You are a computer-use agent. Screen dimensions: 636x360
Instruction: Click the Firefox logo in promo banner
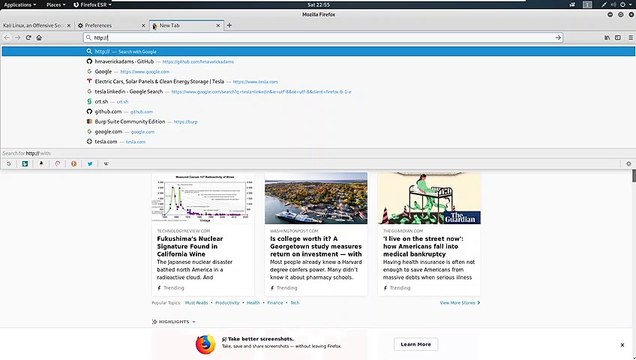point(206,344)
